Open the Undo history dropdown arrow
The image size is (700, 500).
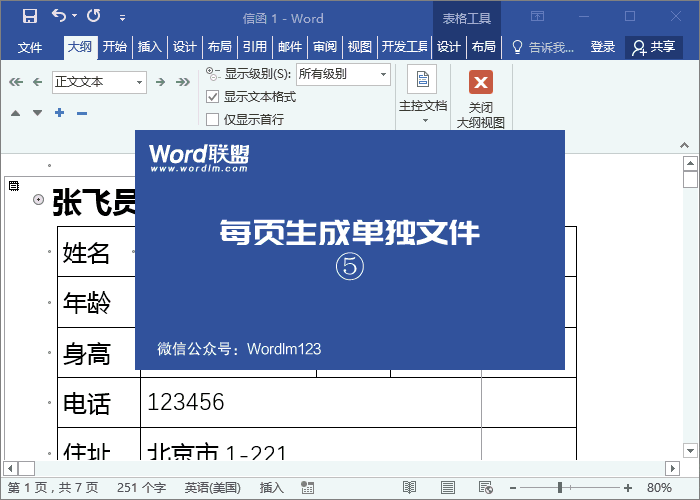coord(74,16)
